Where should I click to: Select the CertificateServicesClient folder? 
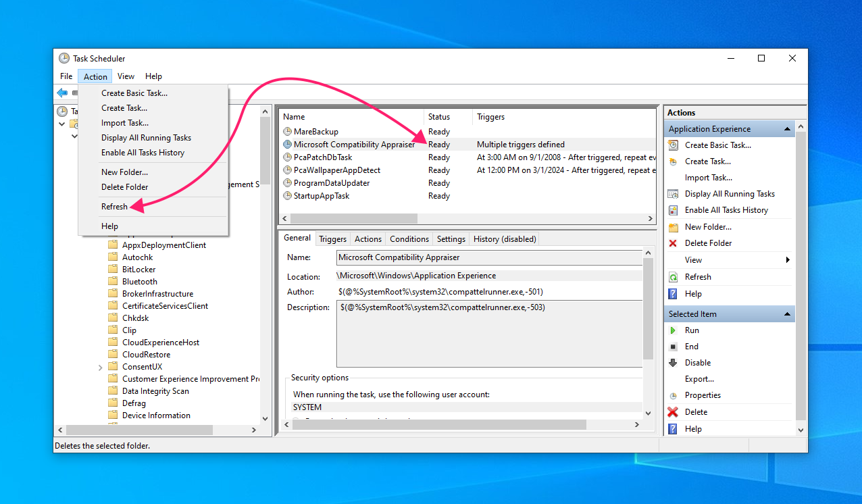pyautogui.click(x=165, y=306)
